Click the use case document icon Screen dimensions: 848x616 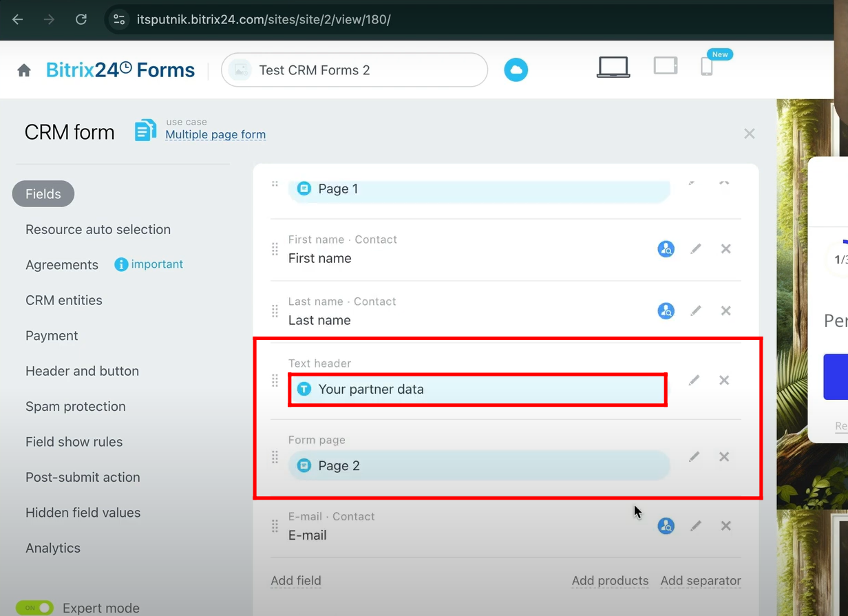(145, 130)
